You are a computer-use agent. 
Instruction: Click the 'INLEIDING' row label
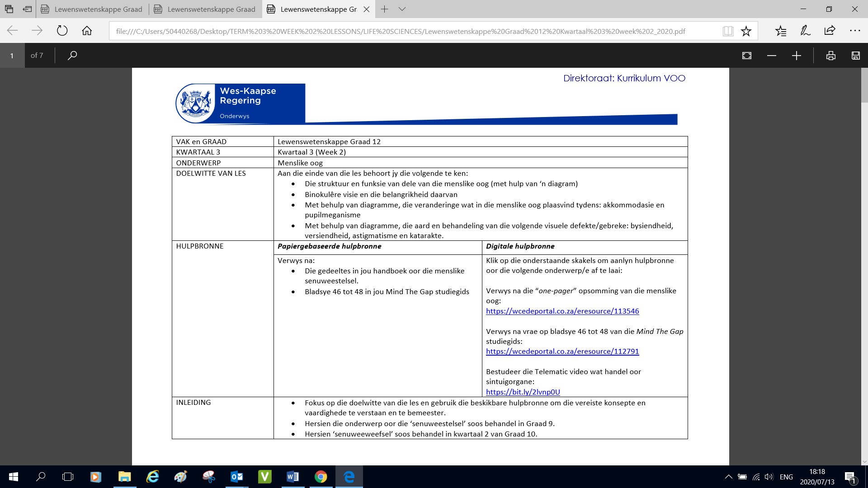(x=193, y=402)
